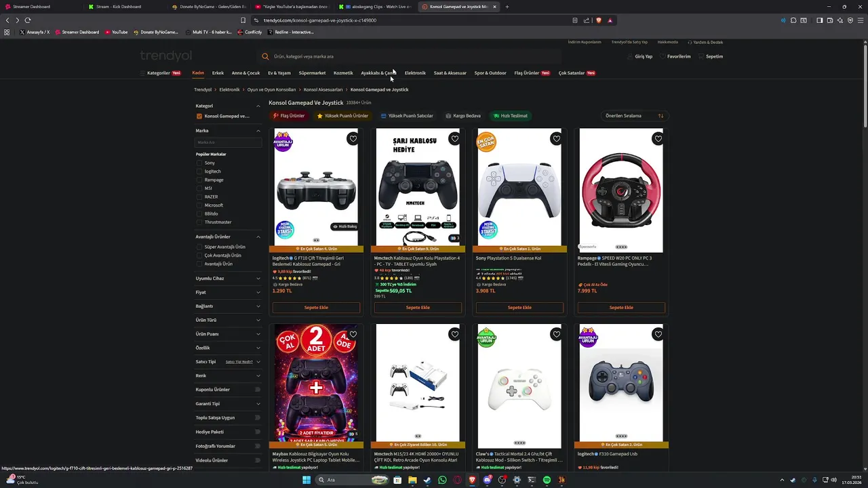Favorite the Claw's Tactical Mortal controller heart

click(x=556, y=334)
